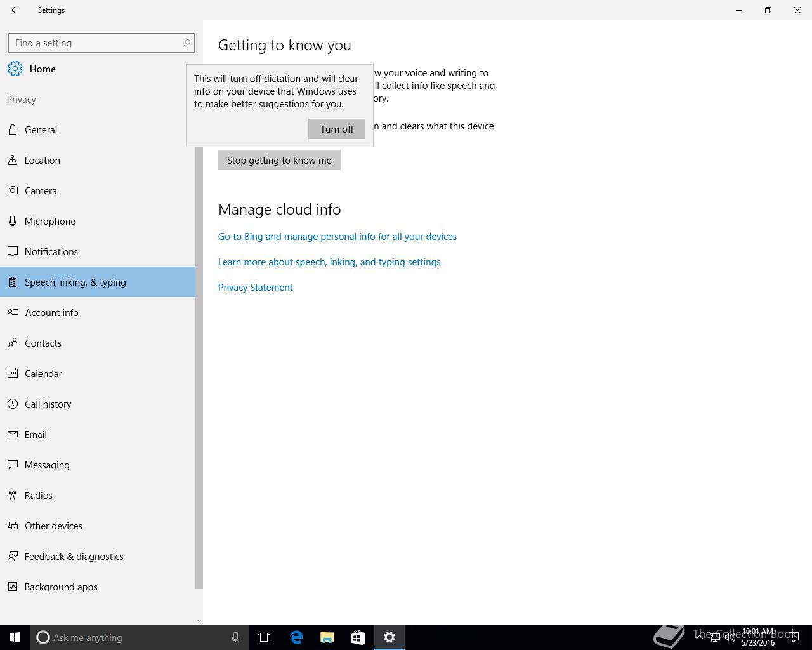The height and width of the screenshot is (650, 812).
Task: Click the Camera icon in sidebar
Action: pos(13,190)
